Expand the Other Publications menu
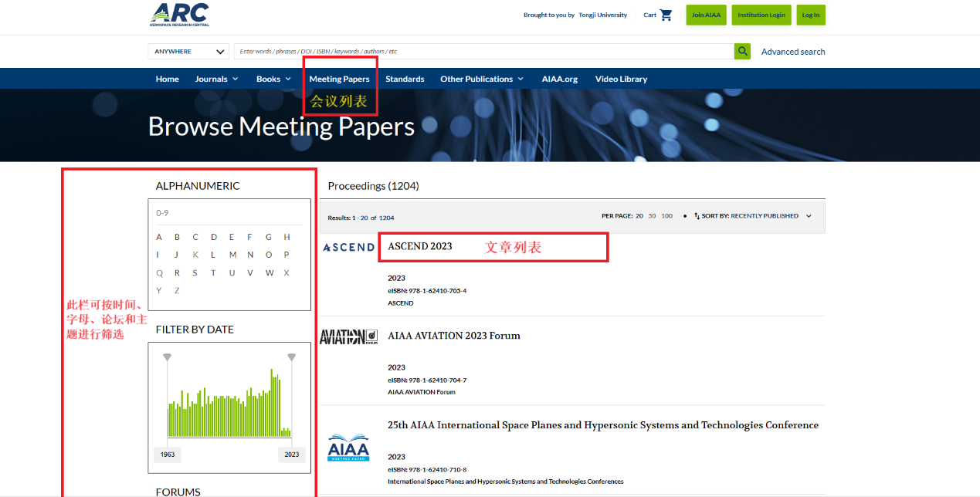Image resolution: width=980 pixels, height=497 pixels. [x=482, y=79]
